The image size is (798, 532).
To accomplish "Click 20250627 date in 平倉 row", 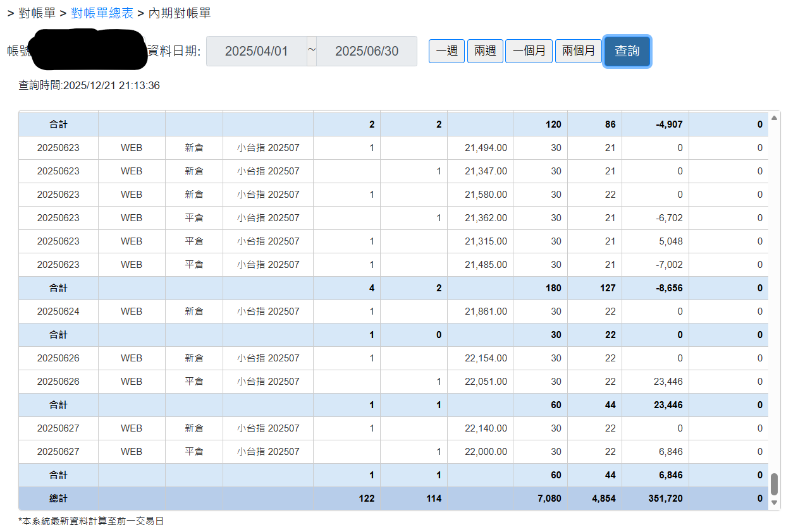I will tap(58, 452).
